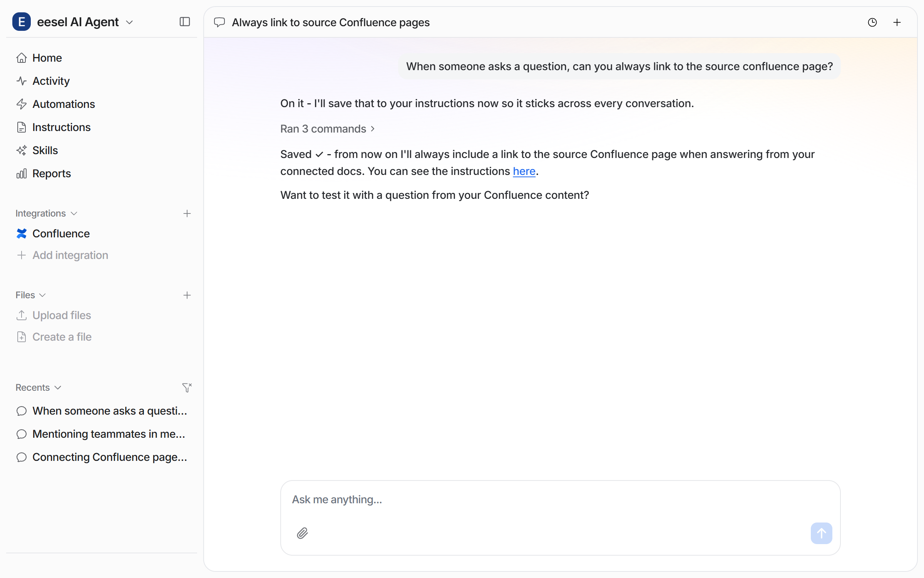Click the Activity pulse icon
The height and width of the screenshot is (578, 924).
point(22,81)
